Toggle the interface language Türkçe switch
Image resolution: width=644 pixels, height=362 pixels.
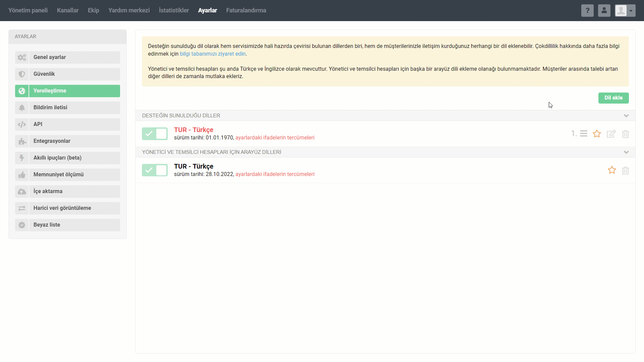tap(155, 170)
